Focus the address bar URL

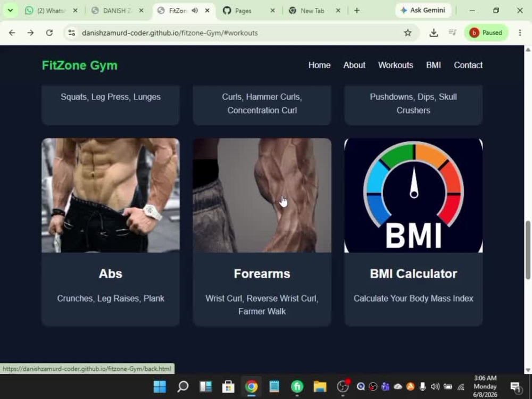[x=170, y=33]
